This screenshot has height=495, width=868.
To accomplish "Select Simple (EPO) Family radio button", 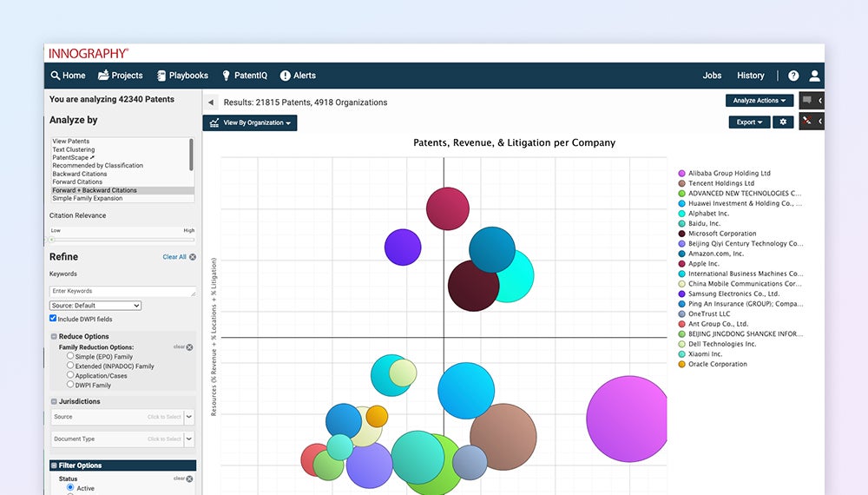I will [70, 356].
